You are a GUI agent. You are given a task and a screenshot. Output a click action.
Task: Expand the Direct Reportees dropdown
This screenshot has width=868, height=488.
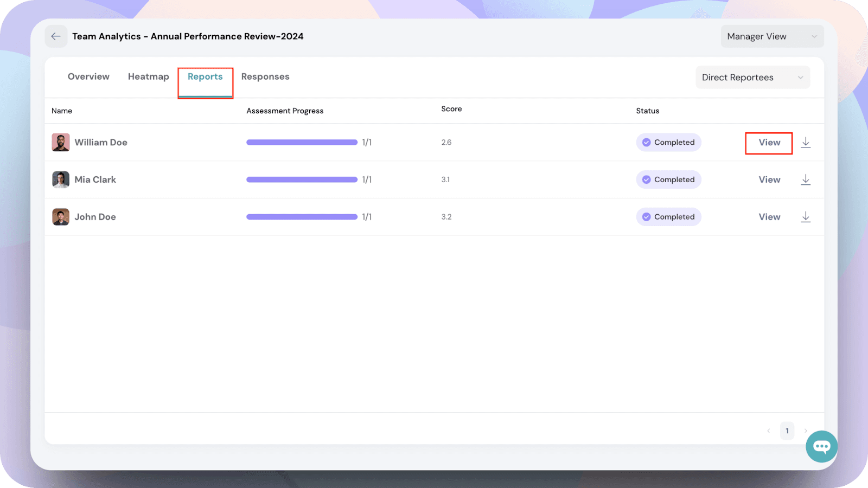[752, 78]
